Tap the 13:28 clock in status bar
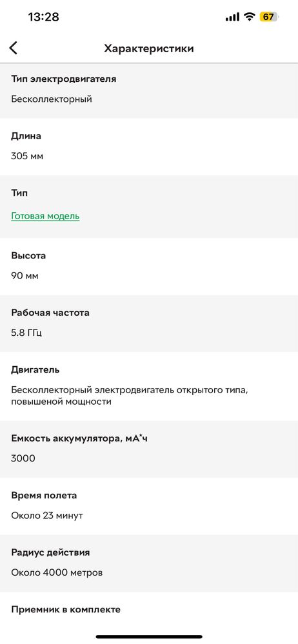298x644 pixels. (x=44, y=17)
